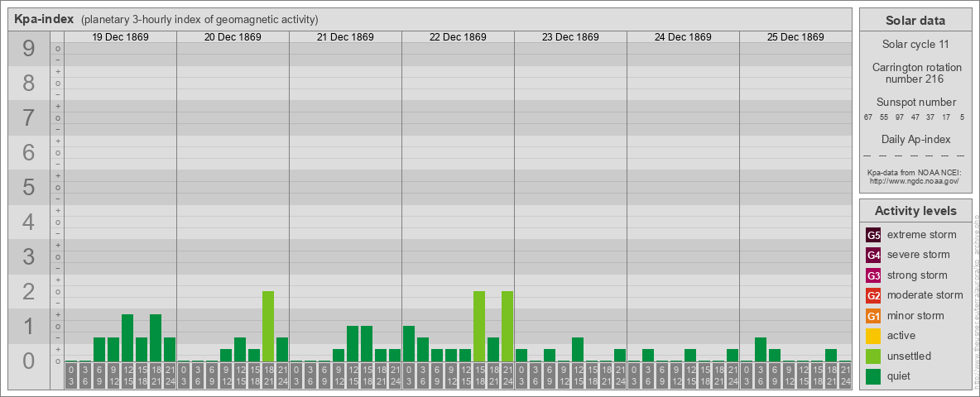Select the dark green quiet swatch
This screenshot has width=980, height=397.
873,375
